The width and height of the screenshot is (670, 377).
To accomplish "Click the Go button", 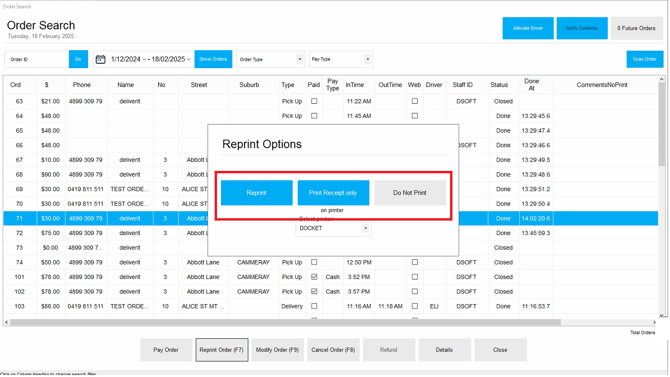I will [x=78, y=59].
